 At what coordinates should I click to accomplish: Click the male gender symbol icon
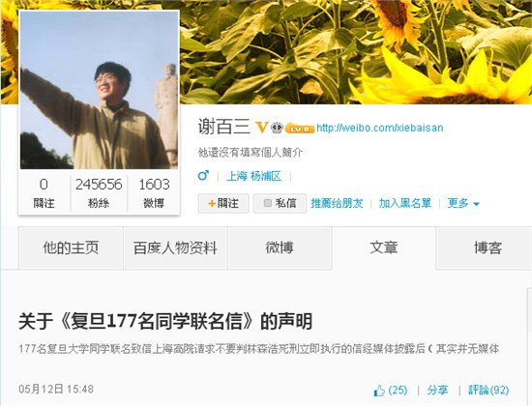[203, 175]
